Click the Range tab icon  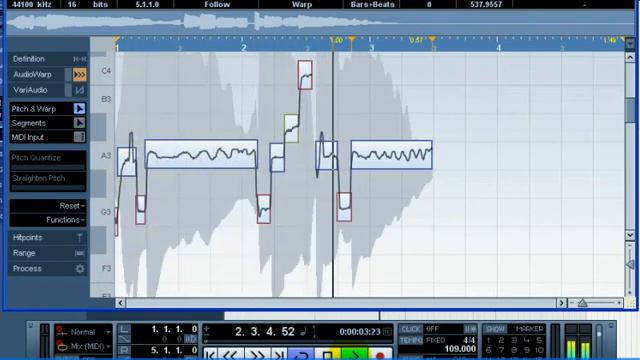tap(80, 253)
